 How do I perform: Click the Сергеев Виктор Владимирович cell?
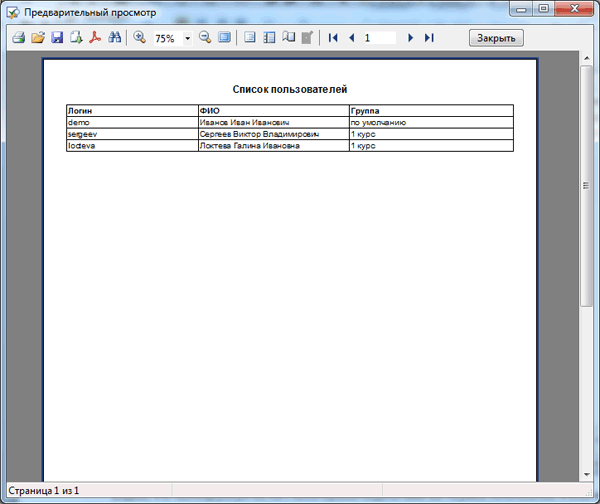[x=274, y=134]
